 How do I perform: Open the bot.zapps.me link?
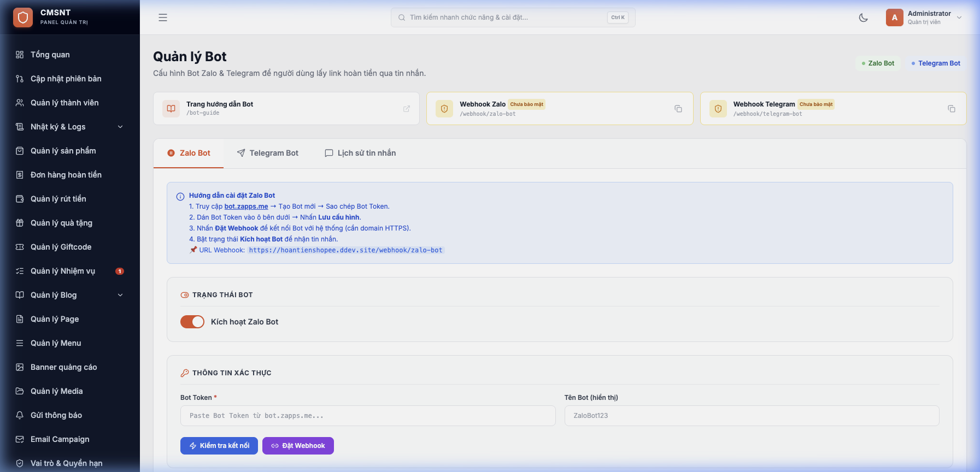[246, 206]
